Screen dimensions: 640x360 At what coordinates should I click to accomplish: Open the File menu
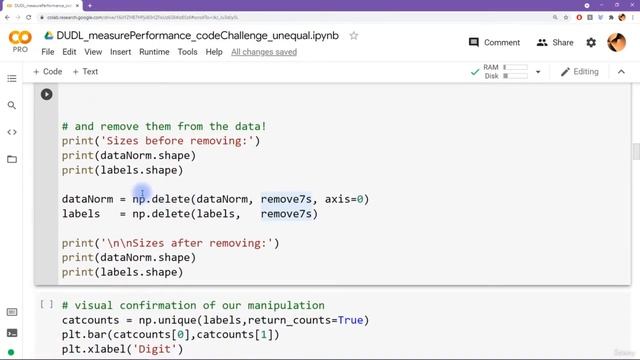[x=47, y=52]
